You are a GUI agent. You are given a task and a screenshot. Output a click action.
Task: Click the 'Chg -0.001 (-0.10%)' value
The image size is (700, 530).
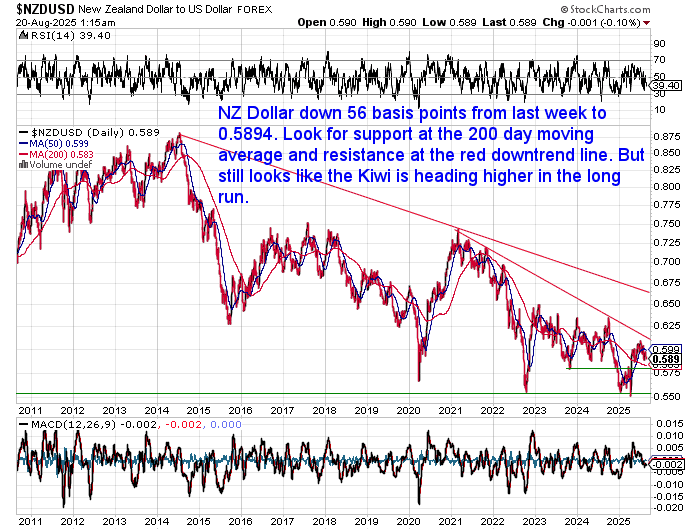(592, 22)
